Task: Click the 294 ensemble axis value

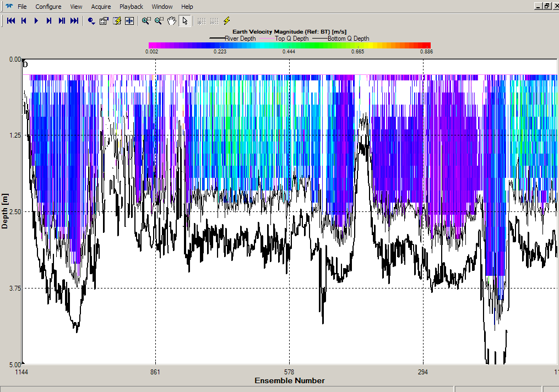Action: click(423, 372)
